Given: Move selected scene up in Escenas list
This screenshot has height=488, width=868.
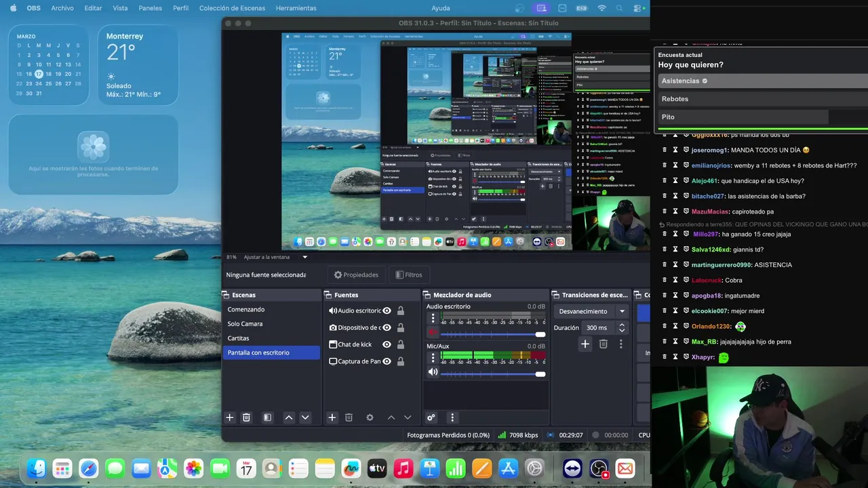Looking at the screenshot, I should click(289, 418).
